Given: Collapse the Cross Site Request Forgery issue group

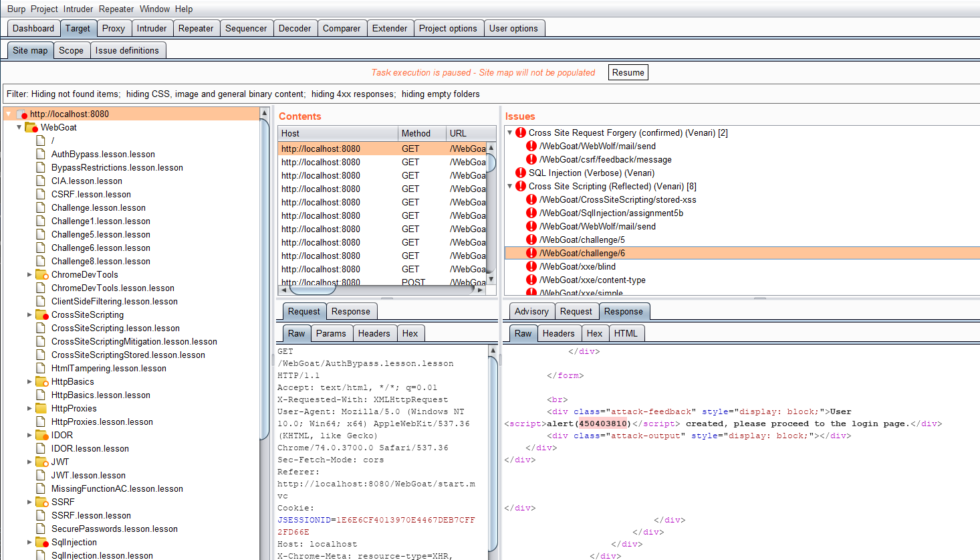Looking at the screenshot, I should click(x=509, y=132).
